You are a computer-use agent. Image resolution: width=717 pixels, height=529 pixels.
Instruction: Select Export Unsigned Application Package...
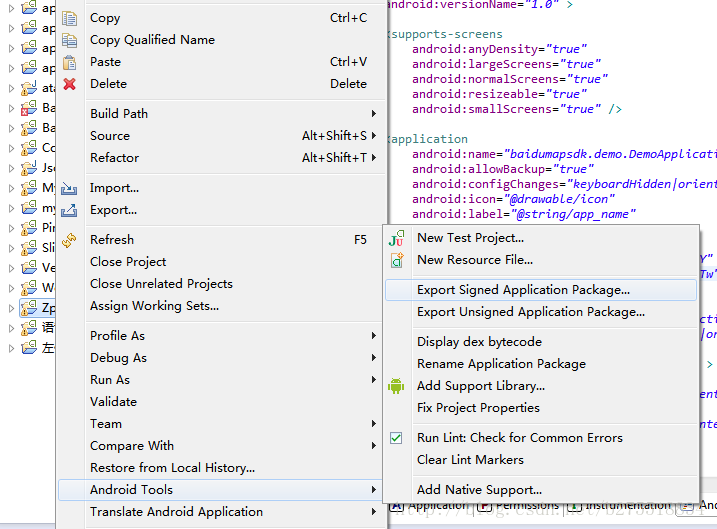click(541, 312)
